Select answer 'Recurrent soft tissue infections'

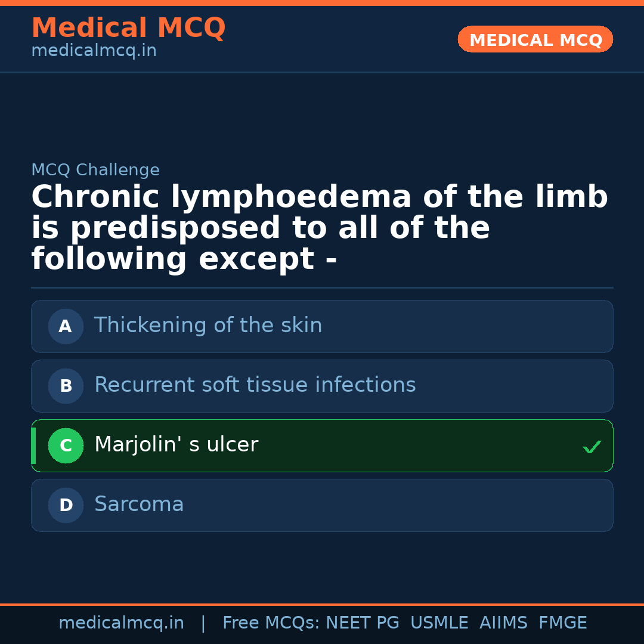coord(255,385)
